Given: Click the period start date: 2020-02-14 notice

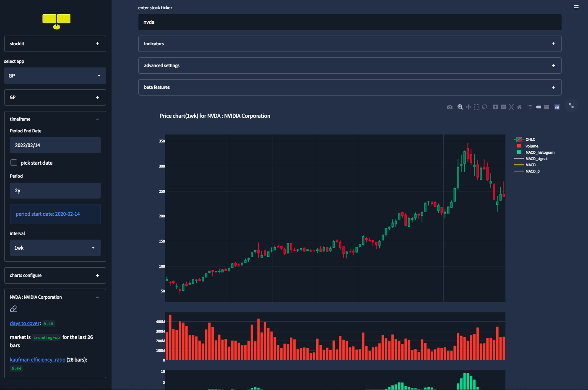Looking at the screenshot, I should pos(55,214).
